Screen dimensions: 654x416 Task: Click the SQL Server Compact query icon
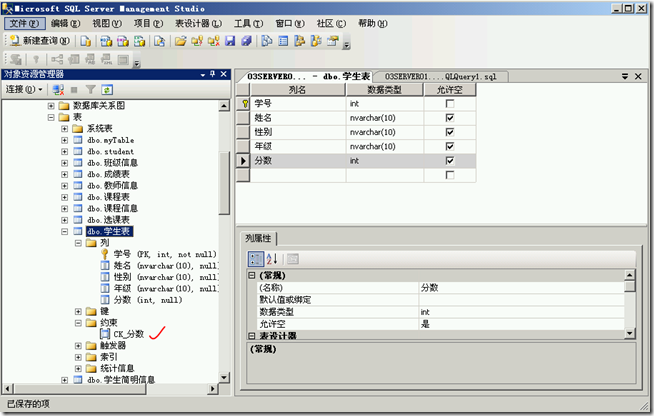[159, 41]
